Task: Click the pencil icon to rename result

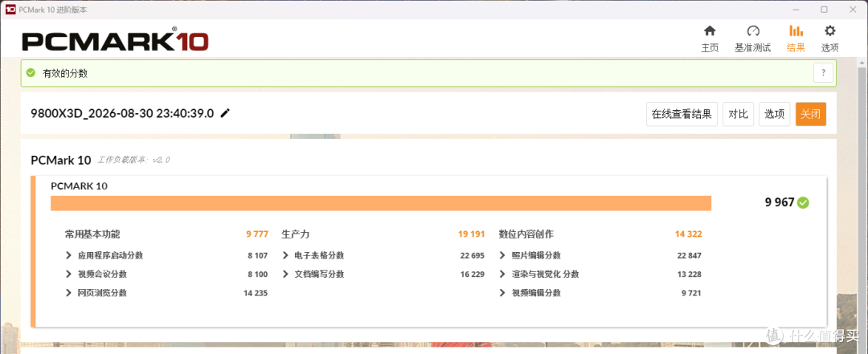Action: pyautogui.click(x=225, y=113)
